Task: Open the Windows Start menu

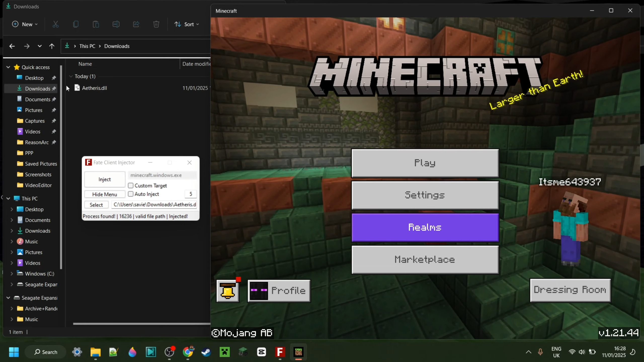Action: (14, 352)
